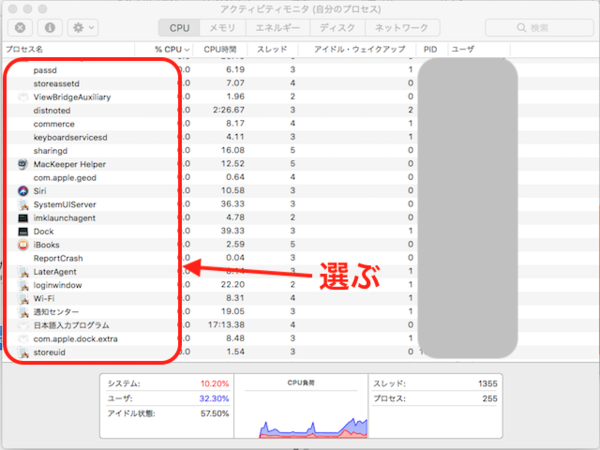Sort by the CPU時間 column header
600x450 pixels.
[222, 48]
